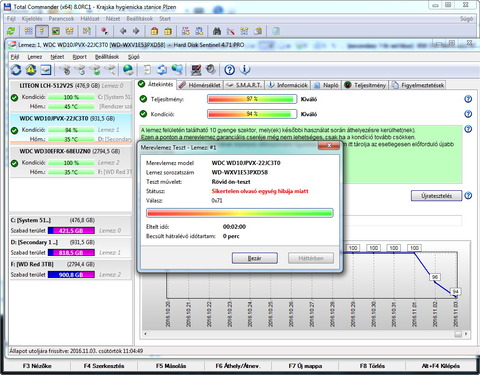480x375 pixels.
Task: Click the blue information 'i' toolbar icon
Action: [x=245, y=70]
